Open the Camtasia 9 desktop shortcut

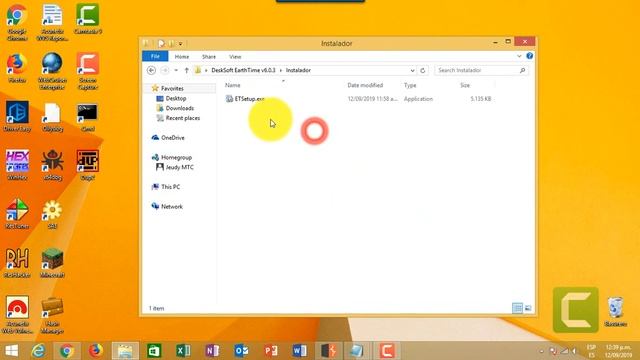point(88,19)
